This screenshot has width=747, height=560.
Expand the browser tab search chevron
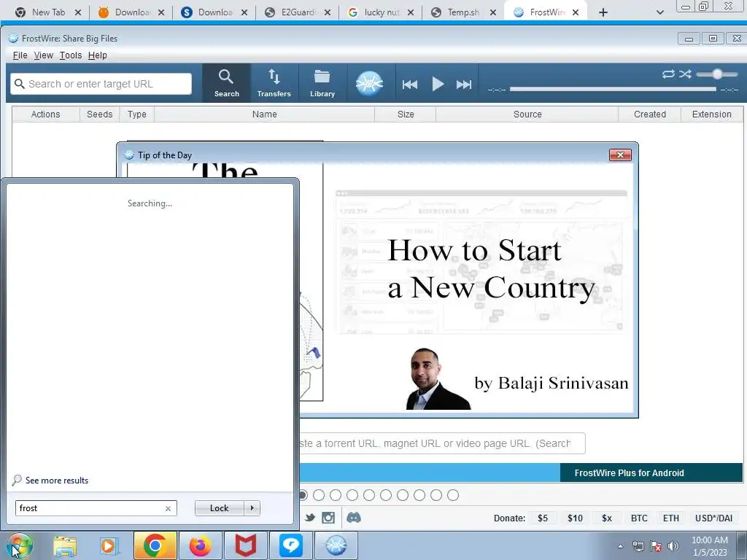pos(659,12)
